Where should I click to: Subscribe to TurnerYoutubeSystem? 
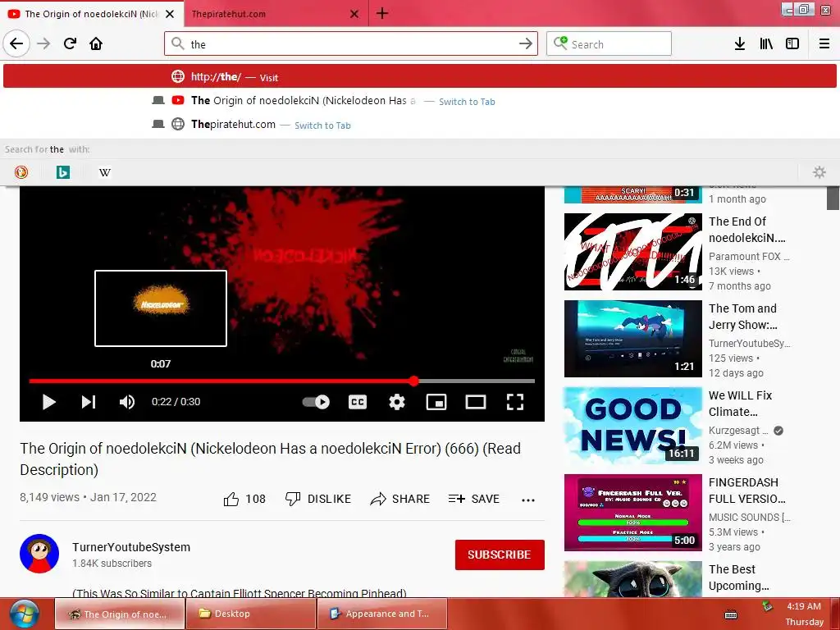pyautogui.click(x=500, y=555)
